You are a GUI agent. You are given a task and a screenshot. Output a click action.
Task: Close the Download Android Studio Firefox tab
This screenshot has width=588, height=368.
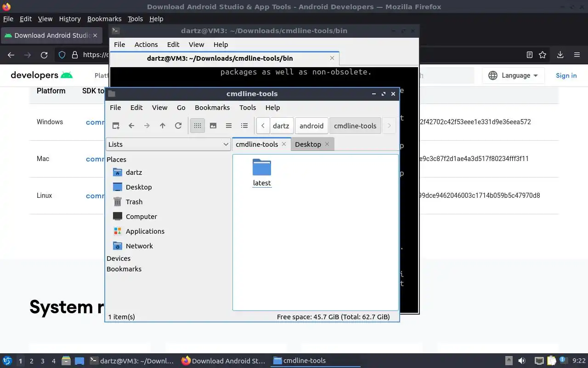(x=95, y=35)
